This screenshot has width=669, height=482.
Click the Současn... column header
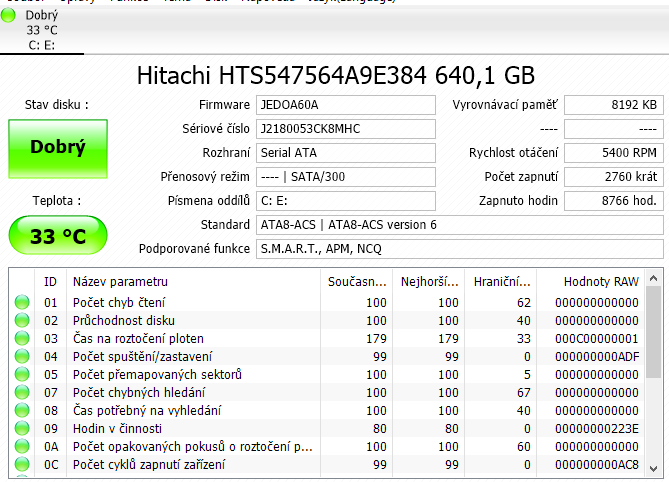pyautogui.click(x=356, y=282)
